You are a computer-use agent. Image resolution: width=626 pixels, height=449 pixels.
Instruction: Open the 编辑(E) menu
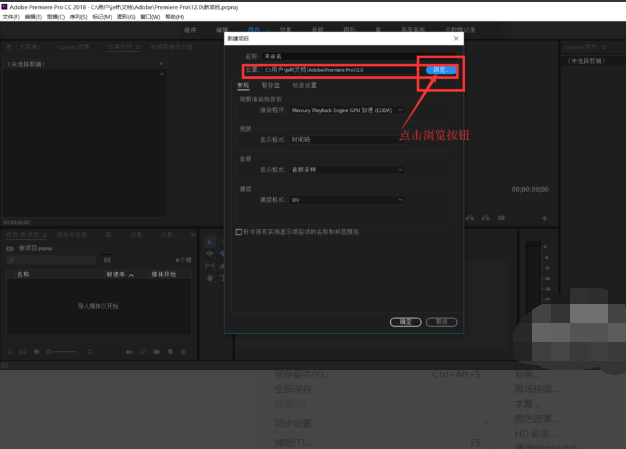click(x=33, y=17)
